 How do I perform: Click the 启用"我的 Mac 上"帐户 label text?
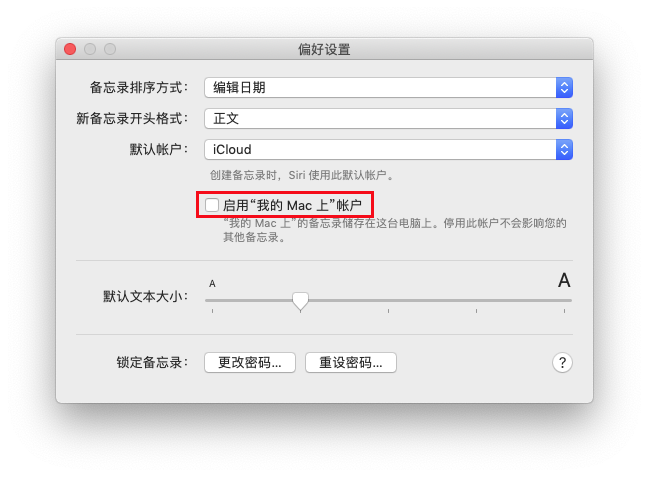click(293, 205)
